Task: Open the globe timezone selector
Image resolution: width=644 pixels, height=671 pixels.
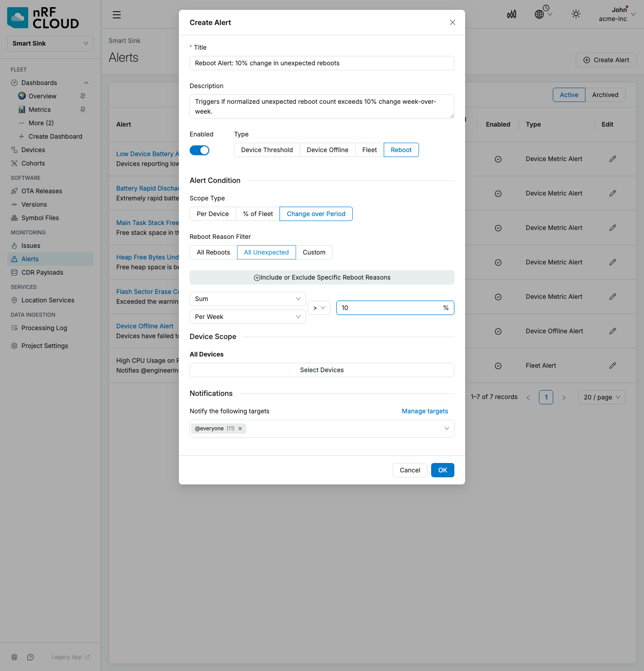Action: pos(543,13)
